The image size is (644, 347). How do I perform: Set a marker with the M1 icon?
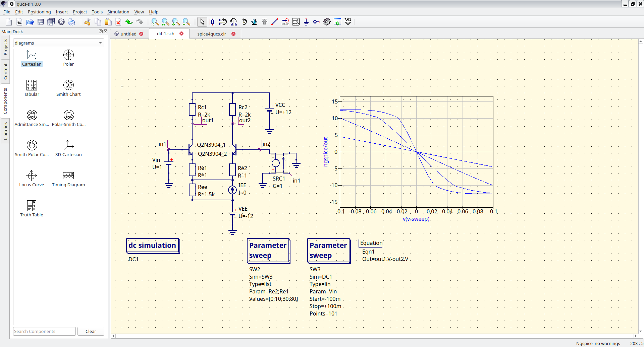point(348,21)
